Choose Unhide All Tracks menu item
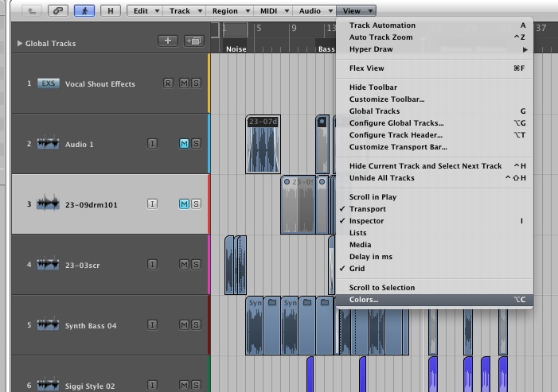The image size is (558, 392). (435, 177)
